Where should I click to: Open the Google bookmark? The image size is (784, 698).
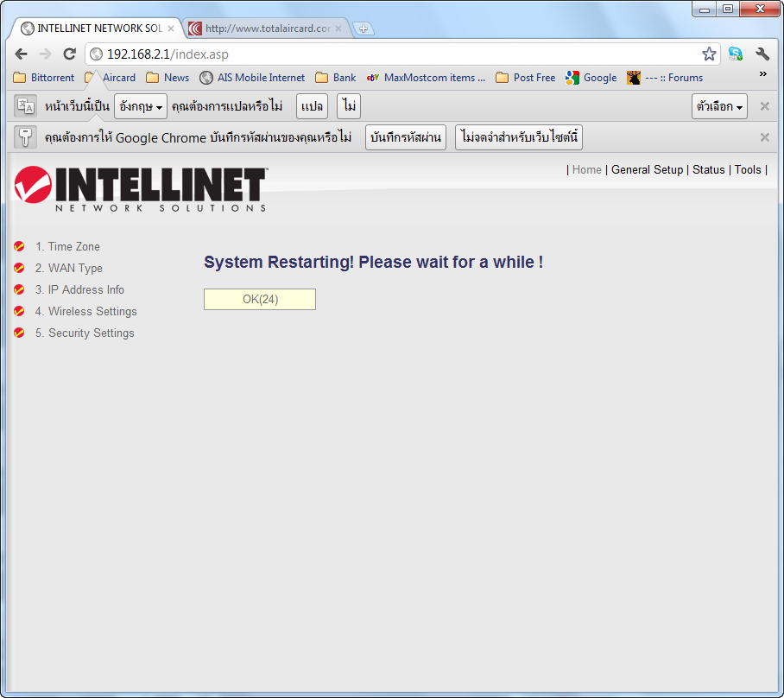(591, 78)
